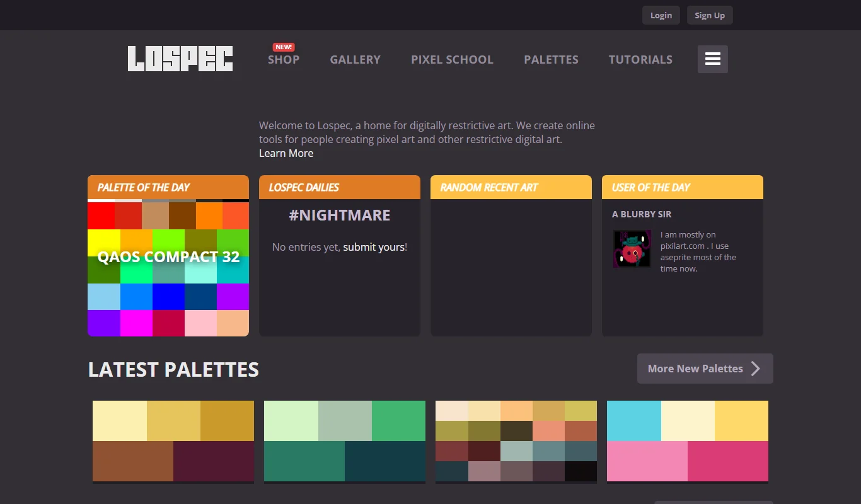Open the green-teal latest palette thumbnail
The image size is (861, 504).
click(x=345, y=441)
